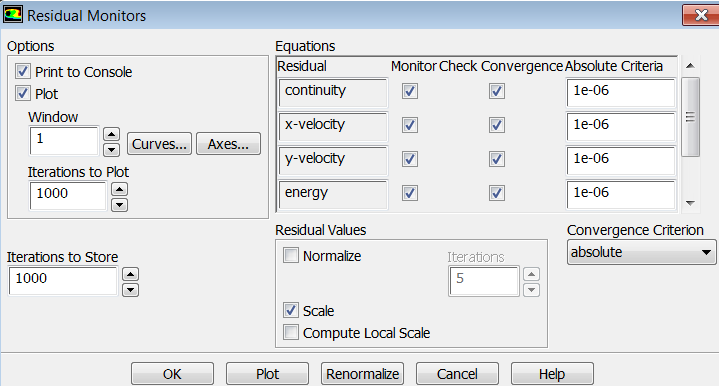Image resolution: width=719 pixels, height=386 pixels.
Task: Click x-velocity Absolute Criteria field
Action: 621,127
